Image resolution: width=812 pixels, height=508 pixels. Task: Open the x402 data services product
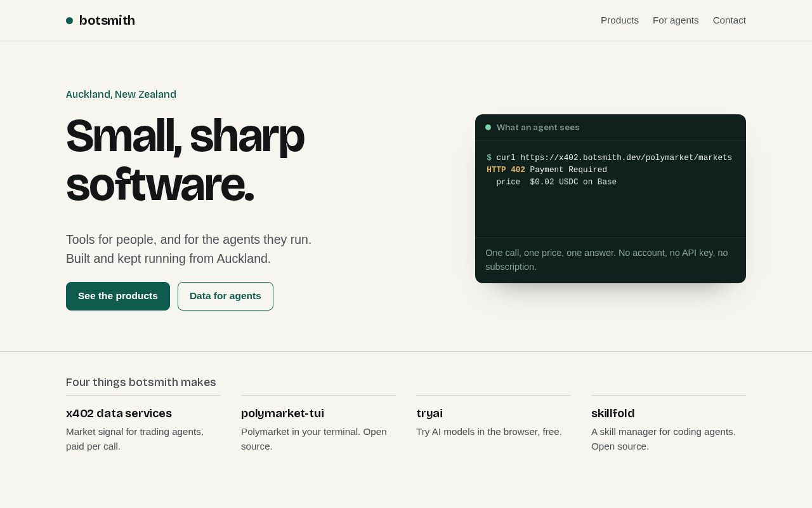(119, 413)
